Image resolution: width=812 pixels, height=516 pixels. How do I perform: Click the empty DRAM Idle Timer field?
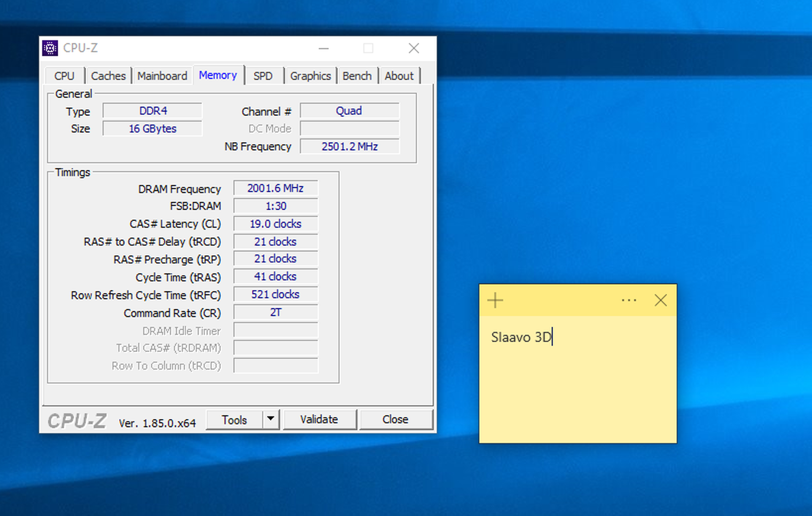[275, 330]
